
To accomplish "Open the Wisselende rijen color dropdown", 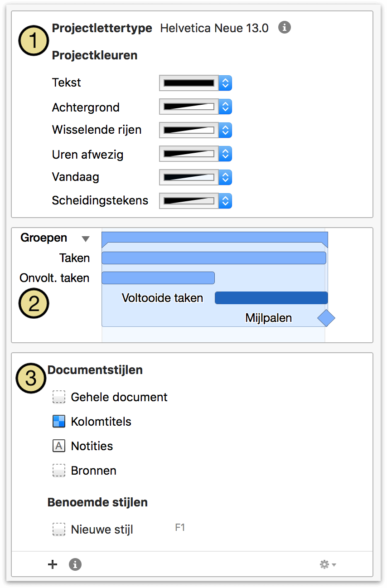I will tap(225, 130).
